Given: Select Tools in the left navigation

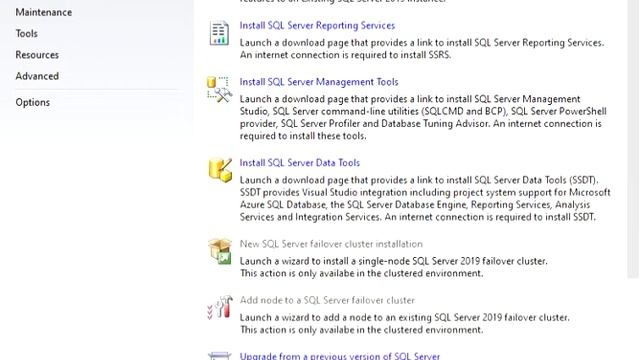Looking at the screenshot, I should [x=27, y=33].
